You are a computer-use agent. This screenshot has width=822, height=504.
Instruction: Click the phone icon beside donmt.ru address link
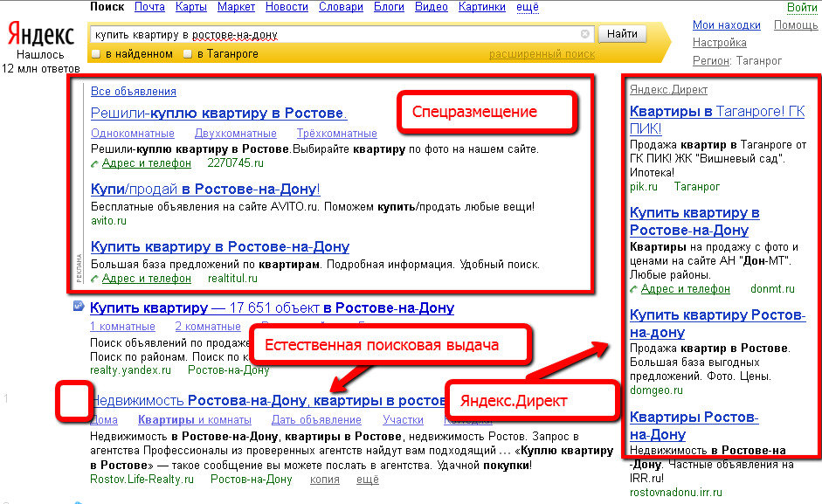[633, 289]
